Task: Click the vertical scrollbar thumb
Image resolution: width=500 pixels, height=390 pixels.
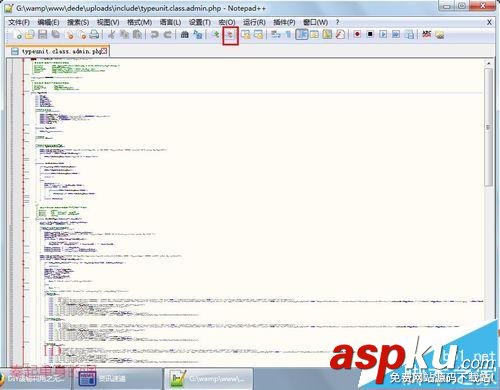Action: pos(489,127)
